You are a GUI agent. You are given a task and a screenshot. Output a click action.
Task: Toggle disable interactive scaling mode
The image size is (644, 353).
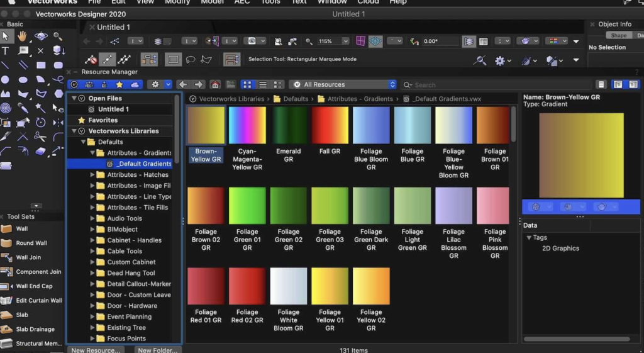pos(91,60)
